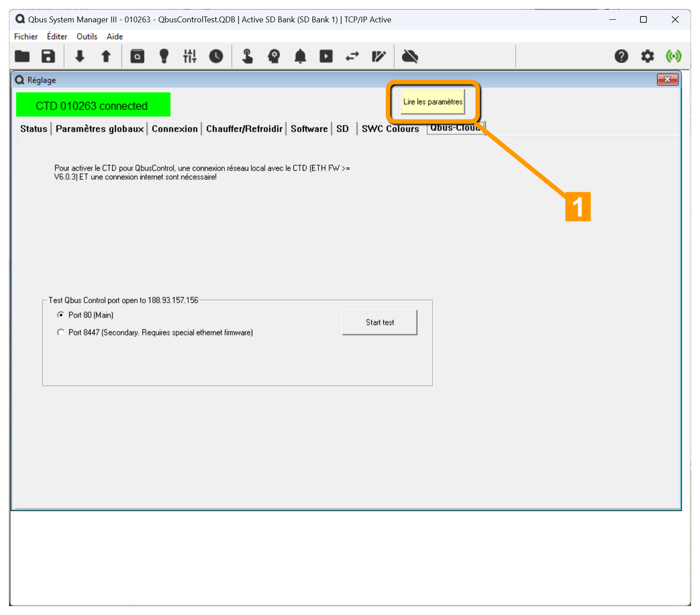Viewport: 700px width, 615px height.
Task: Click the open folder icon in toolbar
Action: [x=22, y=56]
